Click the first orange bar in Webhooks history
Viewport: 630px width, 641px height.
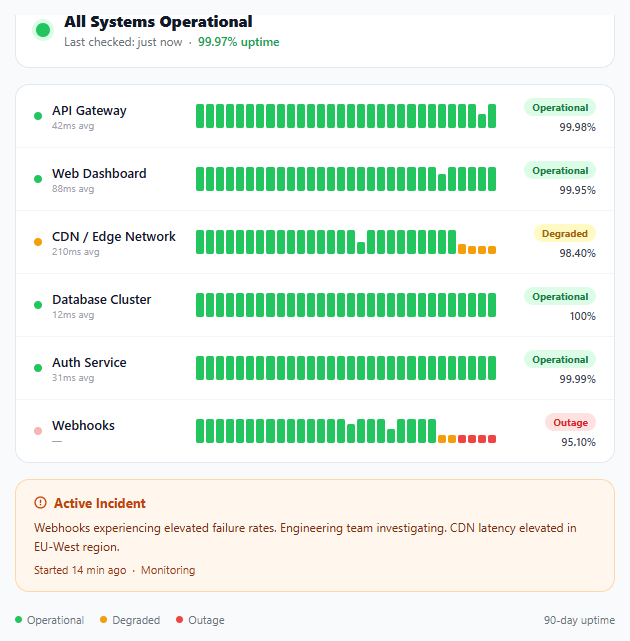(x=442, y=439)
